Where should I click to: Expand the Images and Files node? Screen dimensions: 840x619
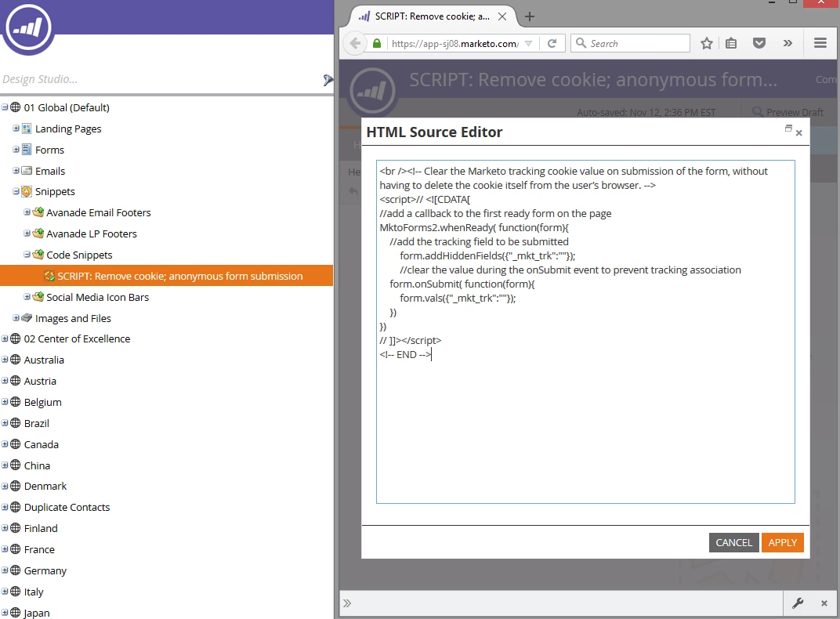(x=16, y=318)
